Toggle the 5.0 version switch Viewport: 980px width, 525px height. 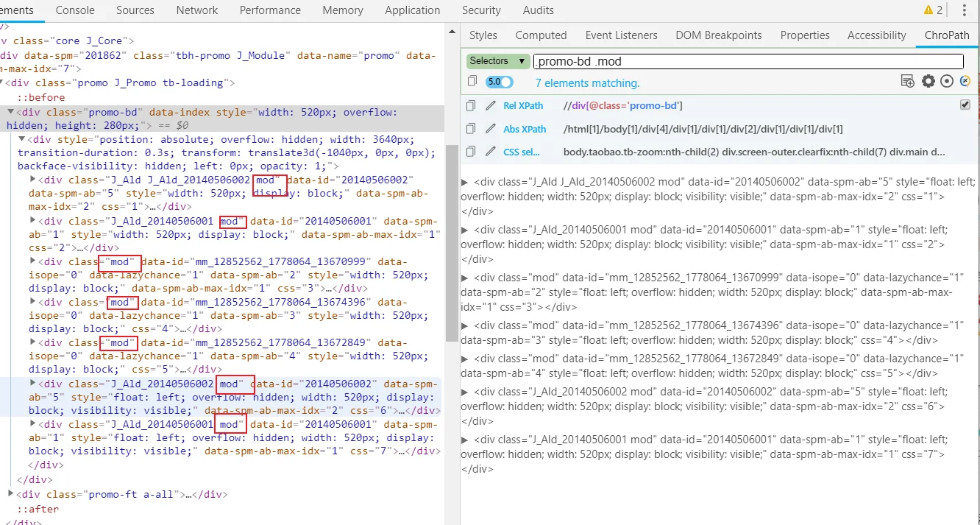[500, 82]
